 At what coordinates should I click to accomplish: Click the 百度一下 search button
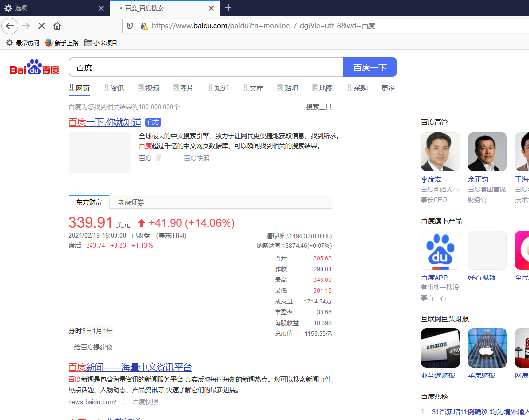click(x=370, y=67)
